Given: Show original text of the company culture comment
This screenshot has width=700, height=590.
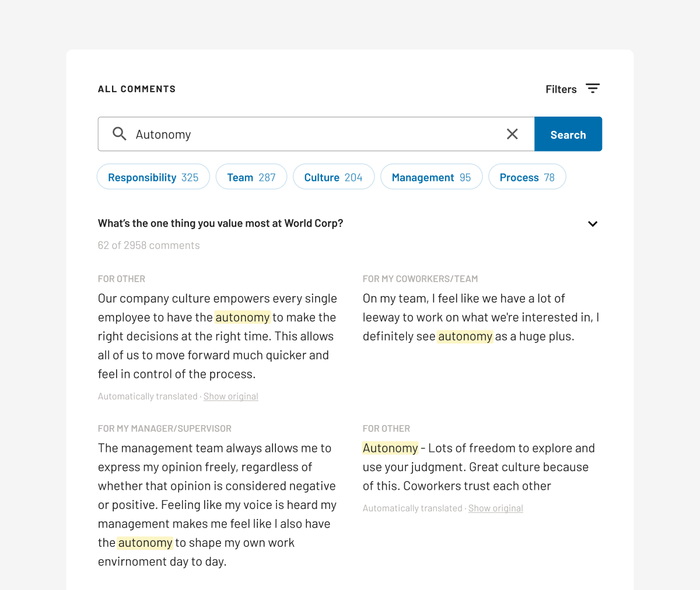Looking at the screenshot, I should click(230, 396).
